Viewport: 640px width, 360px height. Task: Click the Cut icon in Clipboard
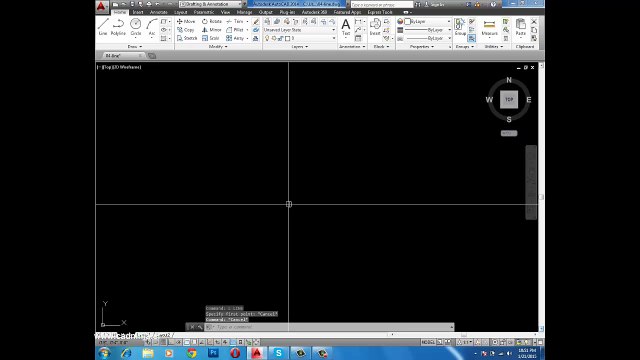(534, 21)
